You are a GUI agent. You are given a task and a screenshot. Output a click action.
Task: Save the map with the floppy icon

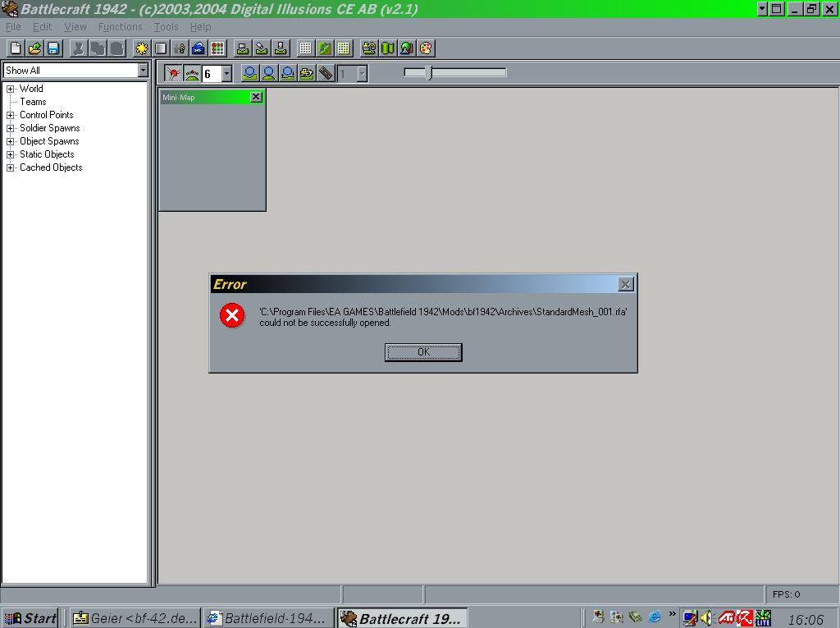(53, 48)
